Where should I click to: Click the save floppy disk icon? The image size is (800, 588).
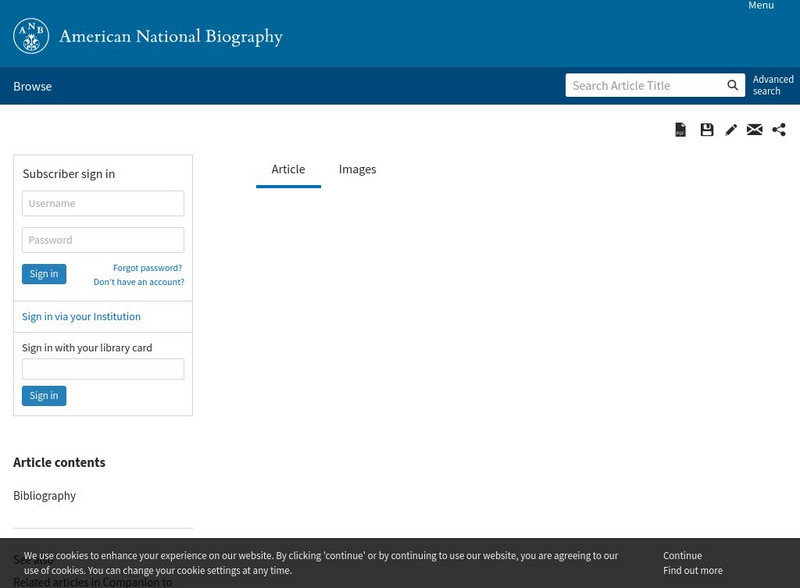[x=707, y=130]
